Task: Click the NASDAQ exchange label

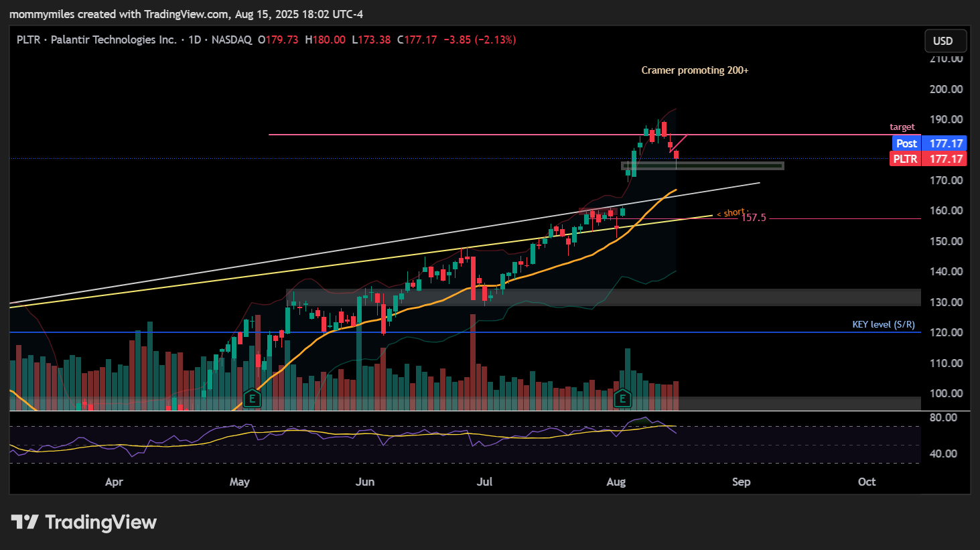Action: click(x=232, y=40)
